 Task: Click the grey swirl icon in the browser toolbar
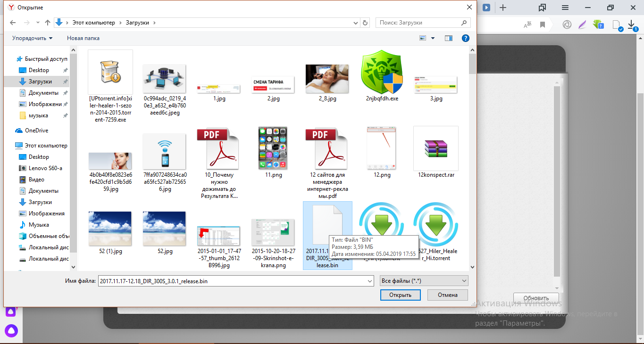(x=568, y=25)
